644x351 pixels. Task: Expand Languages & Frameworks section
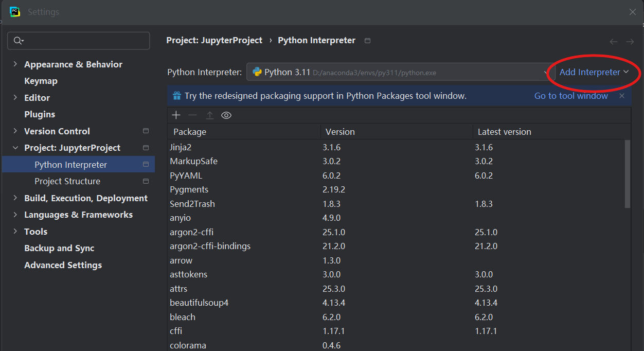click(x=15, y=215)
